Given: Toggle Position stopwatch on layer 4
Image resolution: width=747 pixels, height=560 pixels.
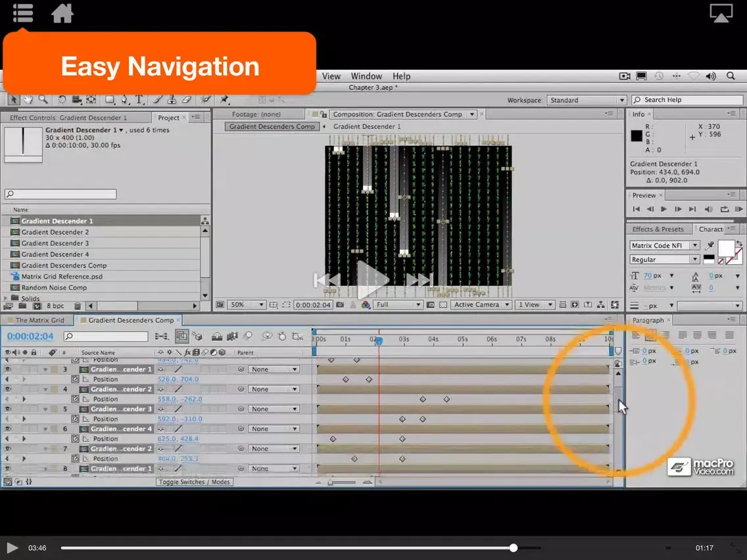Looking at the screenshot, I should pos(75,399).
